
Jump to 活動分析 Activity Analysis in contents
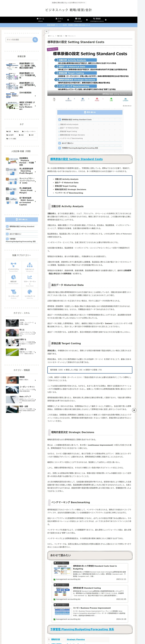[x=69, y=124]
